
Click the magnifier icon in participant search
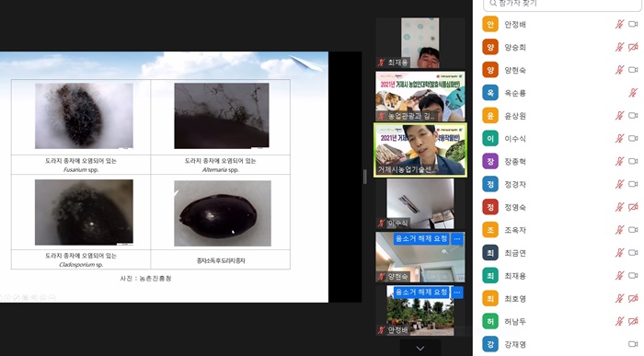pos(493,4)
